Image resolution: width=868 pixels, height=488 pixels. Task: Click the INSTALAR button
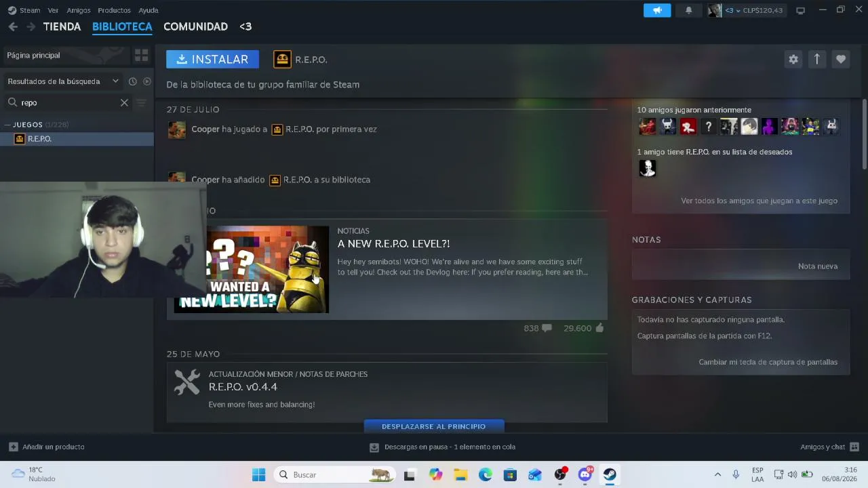click(212, 60)
